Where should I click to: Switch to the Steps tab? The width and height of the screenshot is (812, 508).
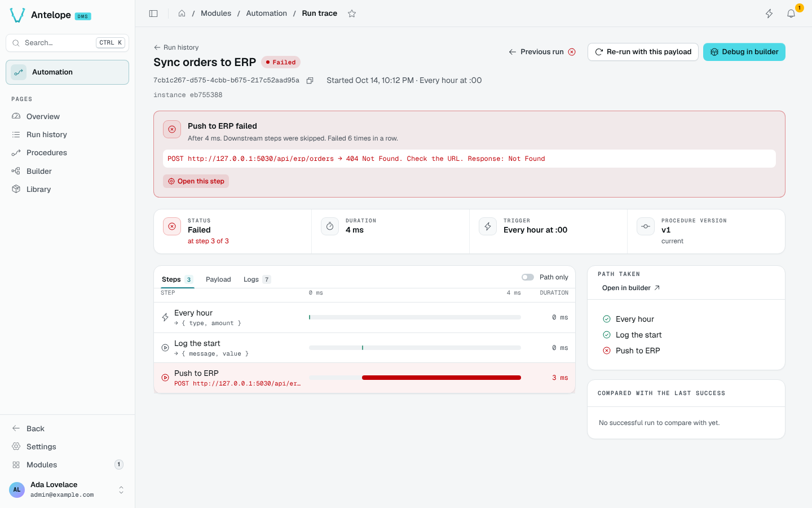tap(177, 279)
